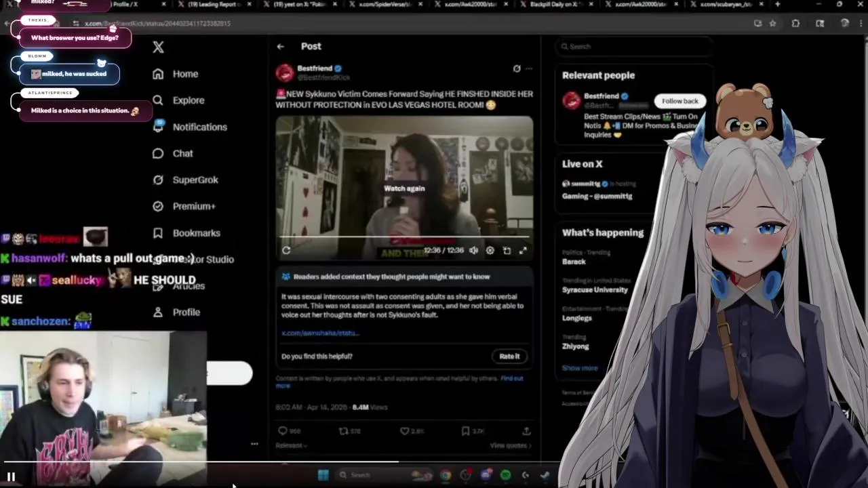
Task: Open the Find out more link
Action: [511, 378]
